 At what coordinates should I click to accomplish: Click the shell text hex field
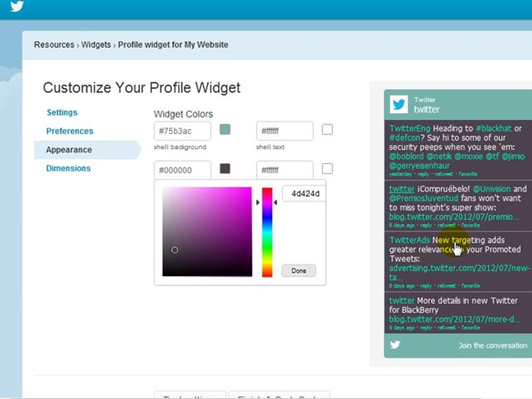coord(285,131)
